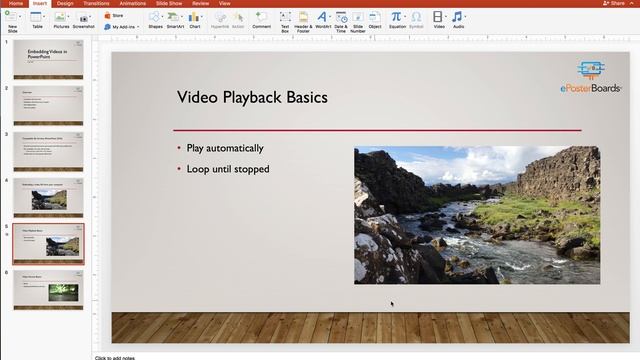Click the My Add-ins icon
Viewport: 640px width, 360px height.
[x=107, y=27]
